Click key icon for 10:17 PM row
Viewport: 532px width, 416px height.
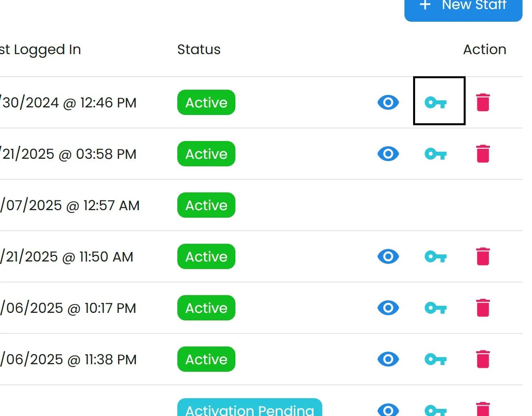[x=436, y=308]
